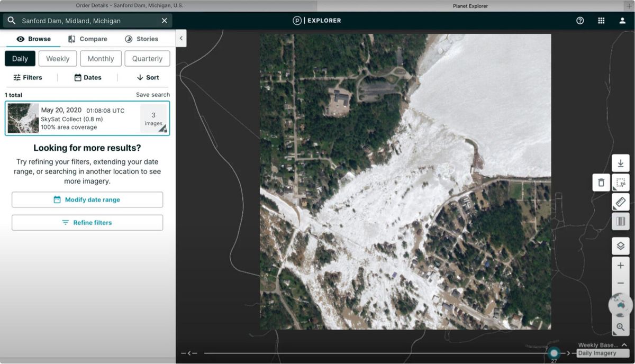
Task: Click the Refine filters button
Action: 87,222
